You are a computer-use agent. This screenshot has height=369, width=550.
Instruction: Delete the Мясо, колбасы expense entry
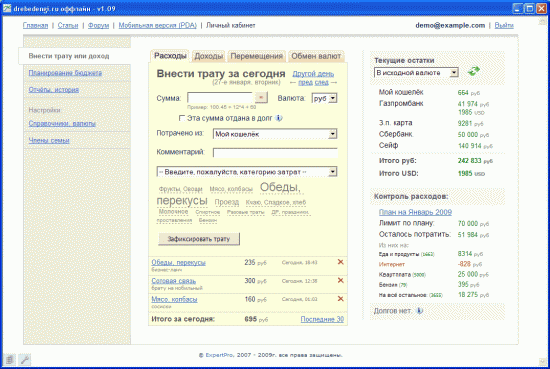(340, 298)
